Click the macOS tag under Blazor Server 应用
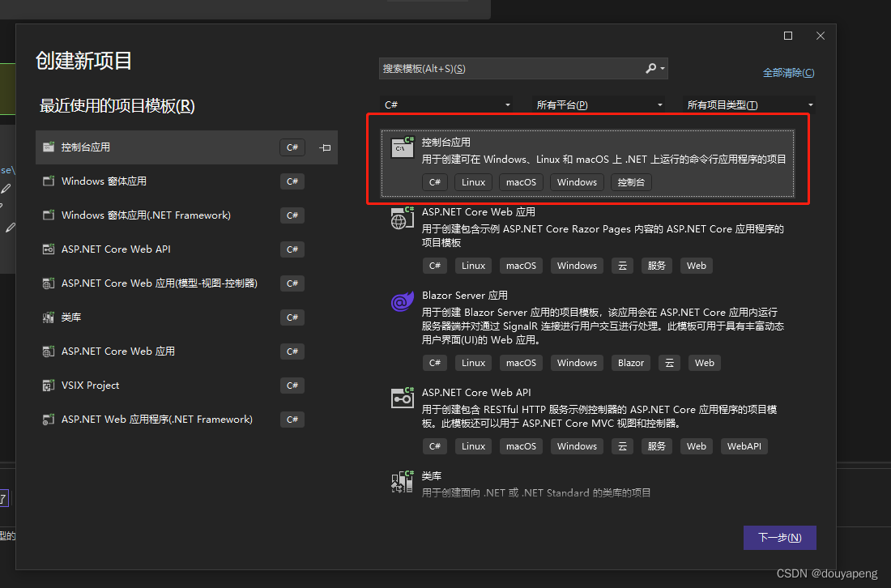 point(521,363)
